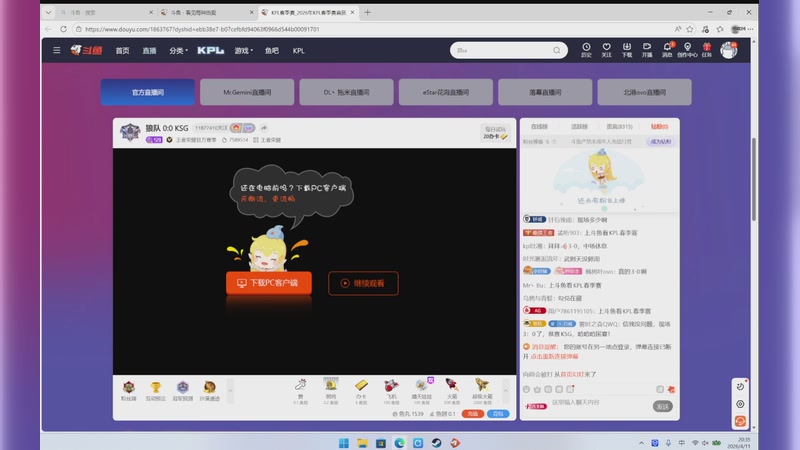
Task: Switch to the DL丶拖米直播间 tab
Action: pyautogui.click(x=346, y=92)
